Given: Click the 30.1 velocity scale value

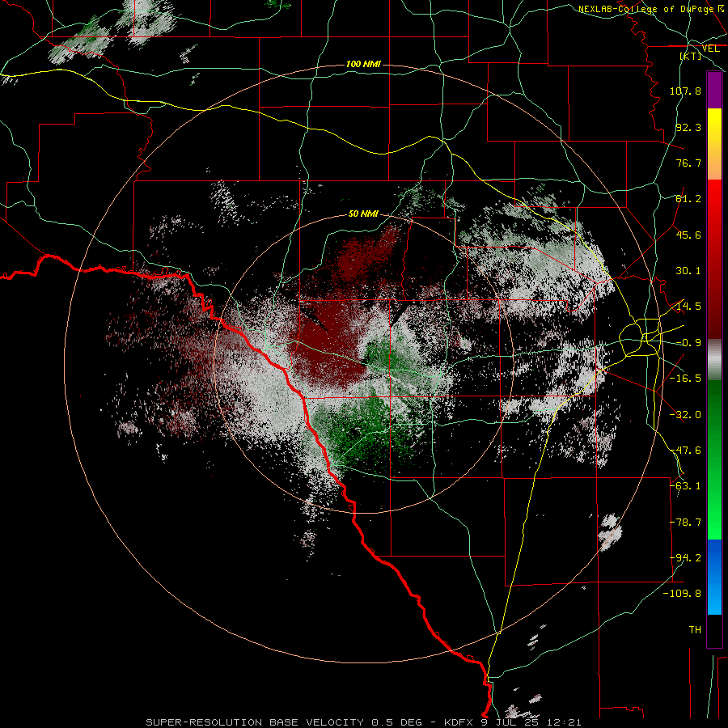Looking at the screenshot, I should [x=688, y=271].
